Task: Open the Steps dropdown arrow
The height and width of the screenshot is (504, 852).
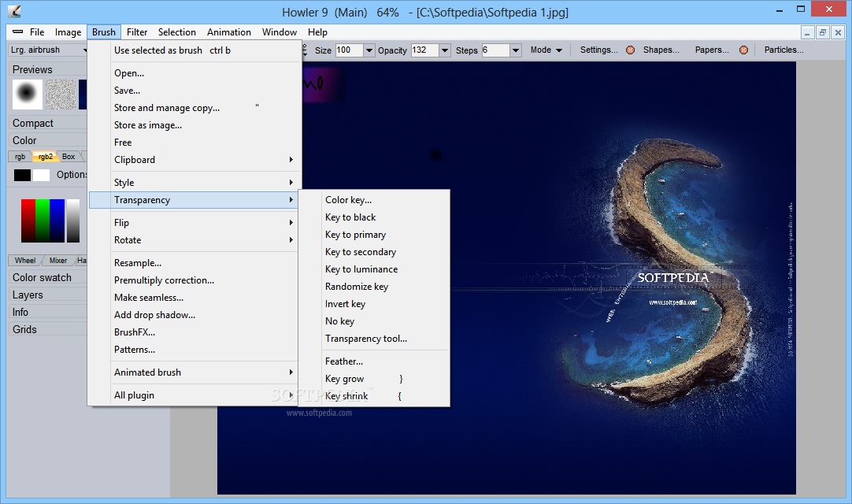Action: pos(516,50)
